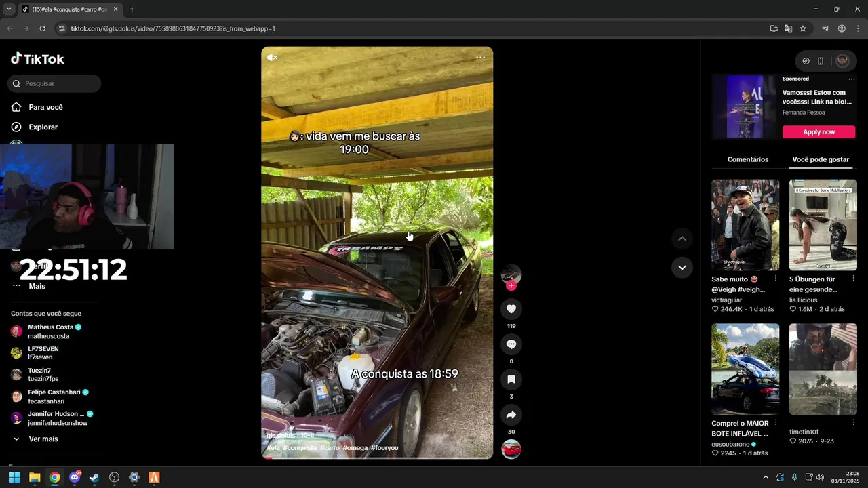Share the video with arrow icon

coord(511,415)
